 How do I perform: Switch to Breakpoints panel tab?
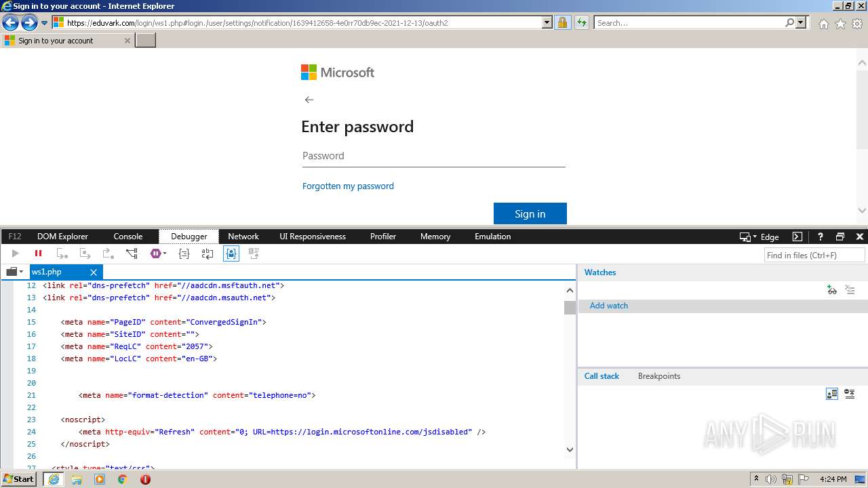tap(659, 376)
